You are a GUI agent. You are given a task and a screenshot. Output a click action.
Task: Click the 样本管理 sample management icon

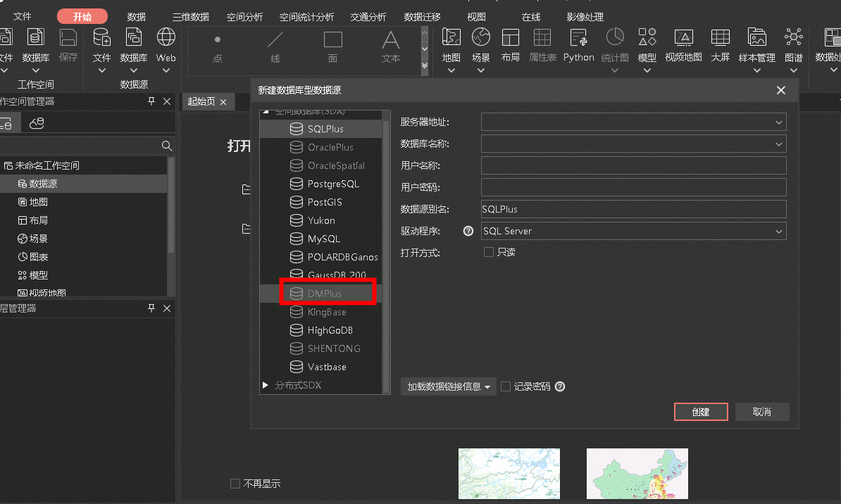coord(756,37)
